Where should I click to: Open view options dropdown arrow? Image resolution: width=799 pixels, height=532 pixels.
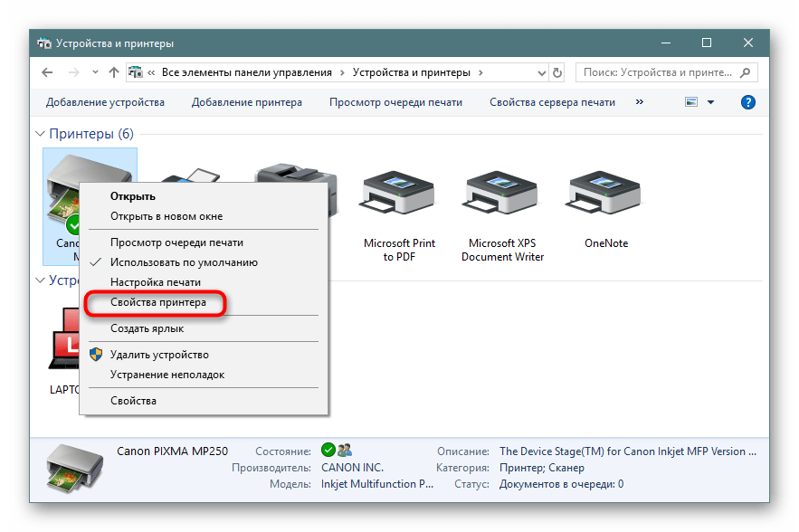[711, 102]
